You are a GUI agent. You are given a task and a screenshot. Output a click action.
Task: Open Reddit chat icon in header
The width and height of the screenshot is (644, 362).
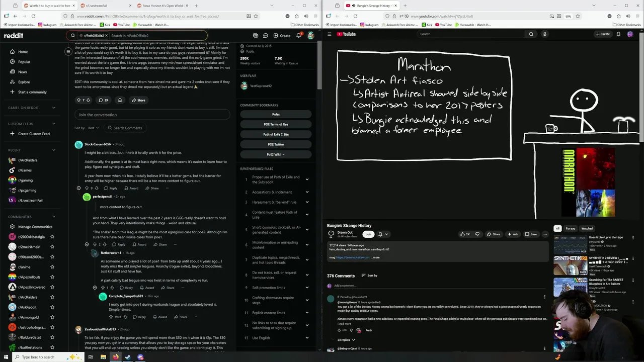pos(265,36)
